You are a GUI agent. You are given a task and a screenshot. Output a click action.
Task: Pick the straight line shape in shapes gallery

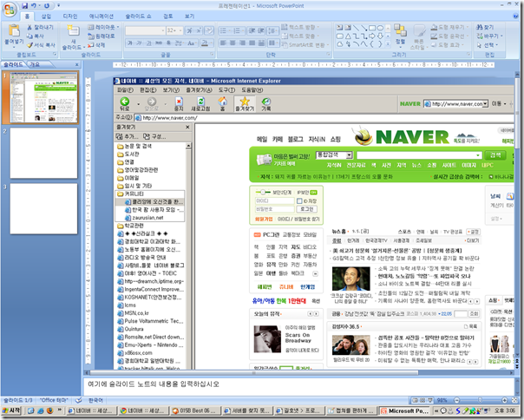(357, 28)
